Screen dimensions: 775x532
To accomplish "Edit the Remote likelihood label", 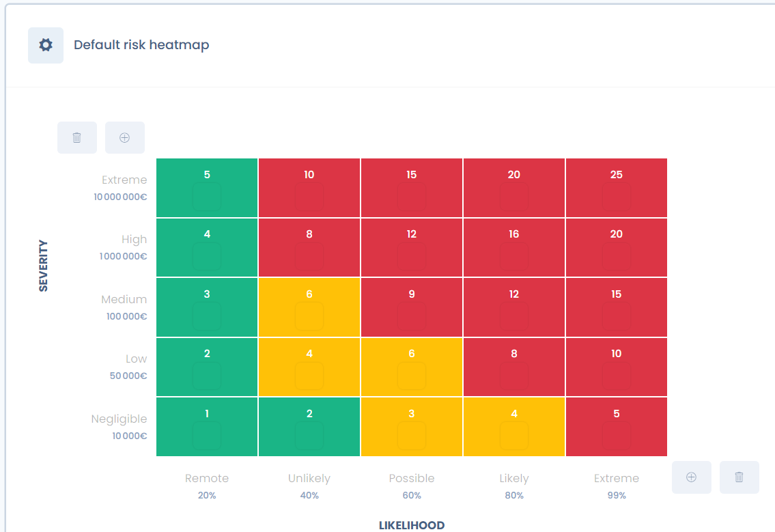I will (207, 478).
